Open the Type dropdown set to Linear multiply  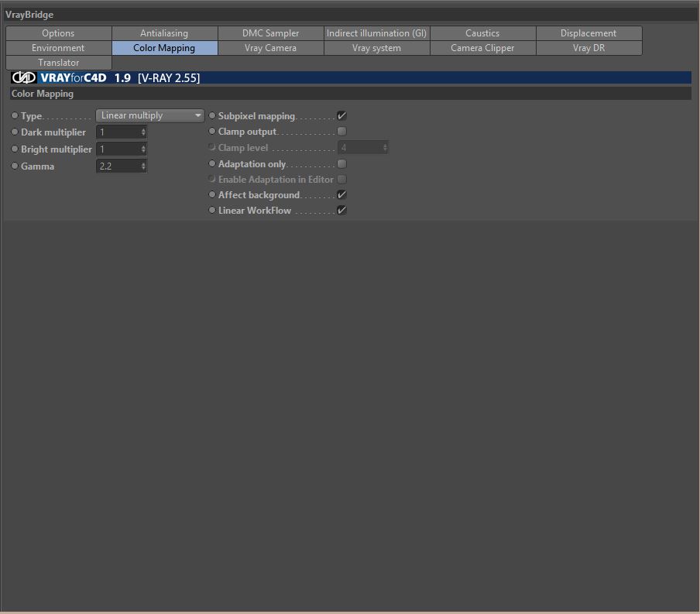click(x=150, y=115)
